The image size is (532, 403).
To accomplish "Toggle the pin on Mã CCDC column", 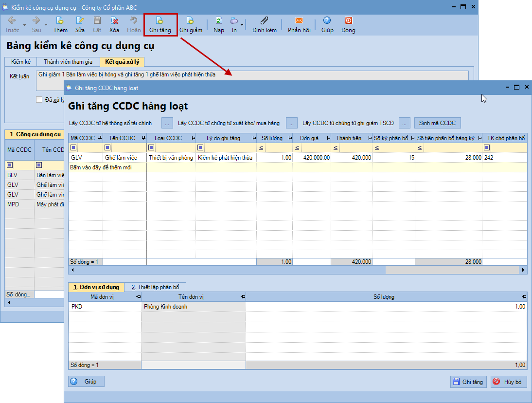I will pyautogui.click(x=100, y=138).
